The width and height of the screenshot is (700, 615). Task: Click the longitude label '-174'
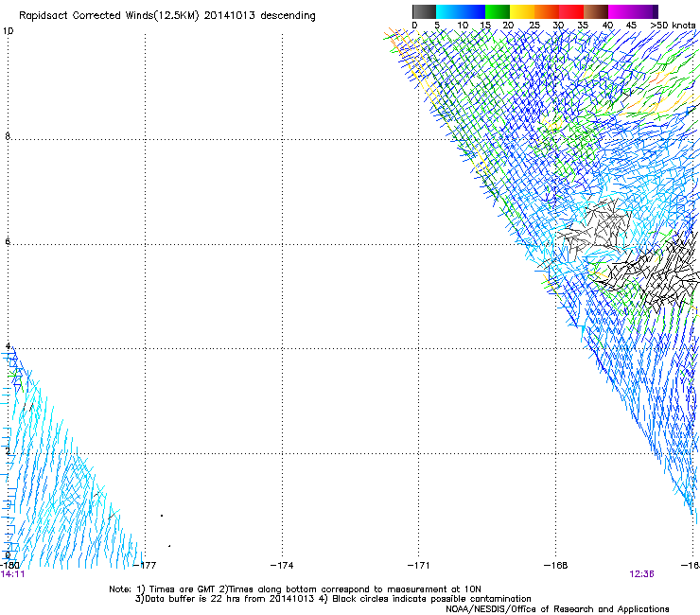click(282, 566)
